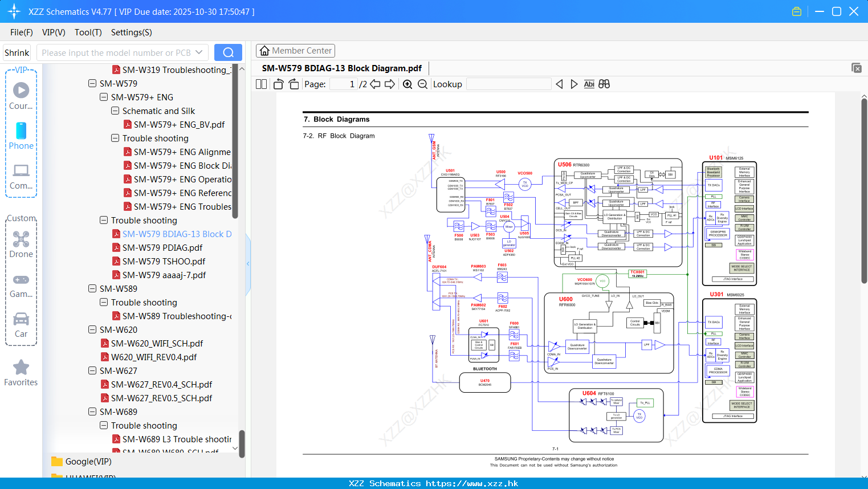The height and width of the screenshot is (489, 868).
Task: Open the VIP(V) menu
Action: [x=54, y=32]
